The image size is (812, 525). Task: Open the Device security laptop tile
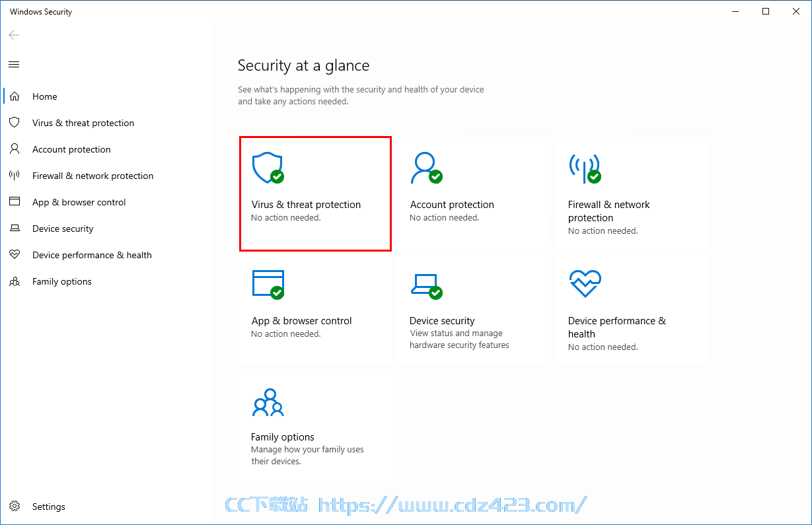click(473, 309)
